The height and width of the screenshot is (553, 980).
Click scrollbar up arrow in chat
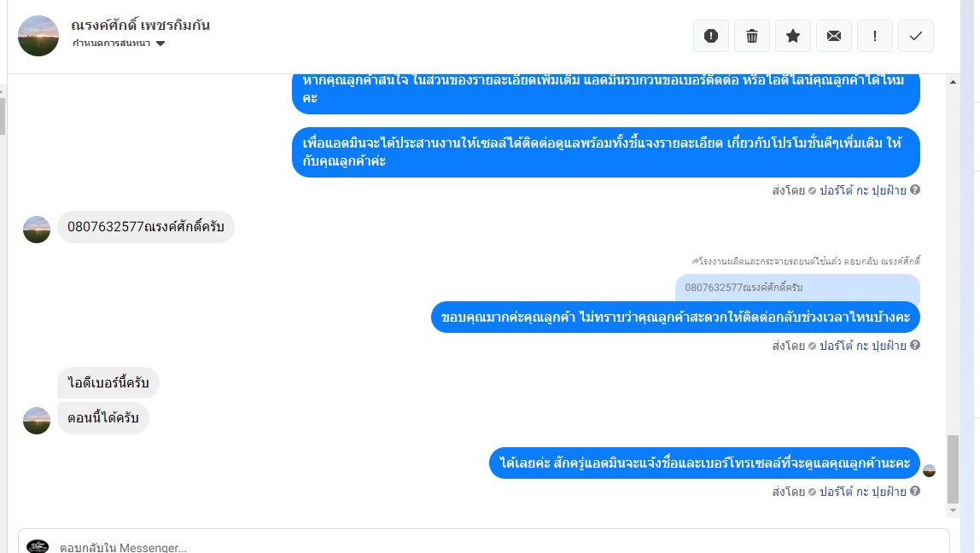pyautogui.click(x=954, y=82)
